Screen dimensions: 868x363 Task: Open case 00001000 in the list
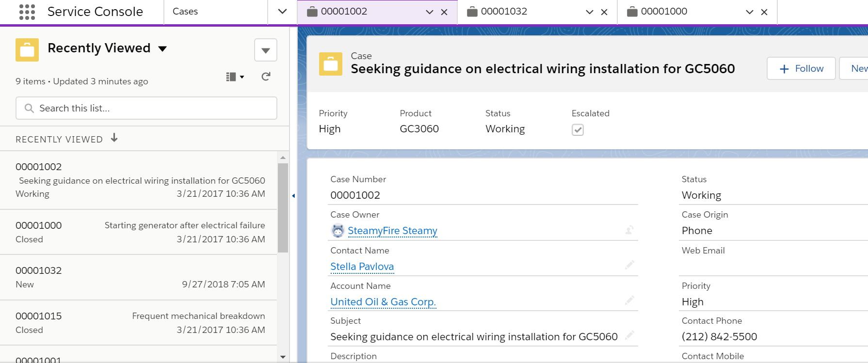(139, 232)
